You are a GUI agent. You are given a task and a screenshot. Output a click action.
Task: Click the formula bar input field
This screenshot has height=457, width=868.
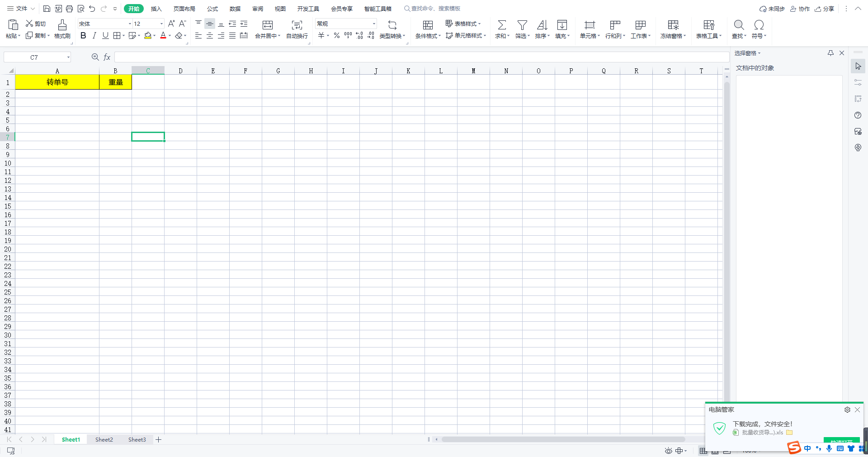click(420, 57)
